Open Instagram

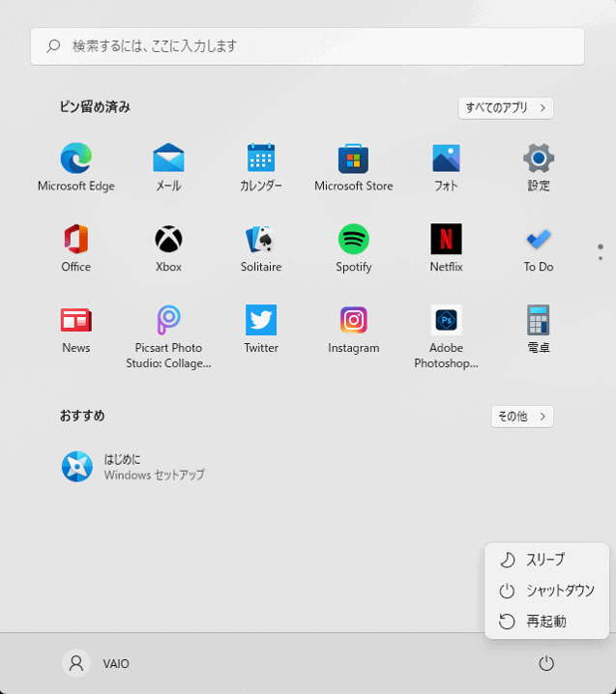(x=353, y=329)
